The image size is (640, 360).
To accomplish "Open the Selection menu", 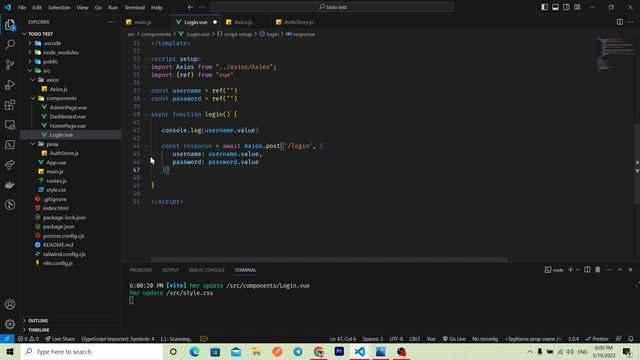I will point(59,7).
